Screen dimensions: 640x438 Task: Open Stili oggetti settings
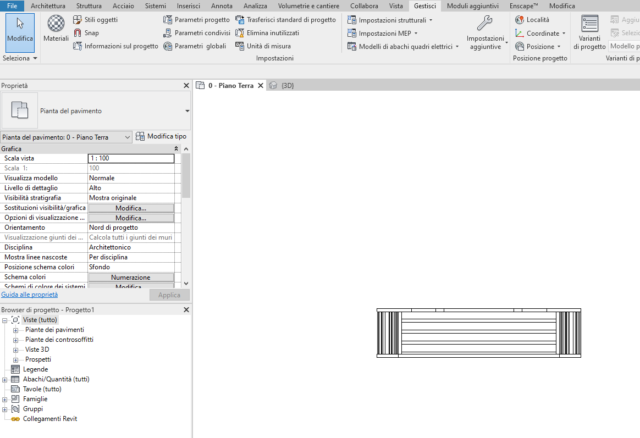click(96, 20)
